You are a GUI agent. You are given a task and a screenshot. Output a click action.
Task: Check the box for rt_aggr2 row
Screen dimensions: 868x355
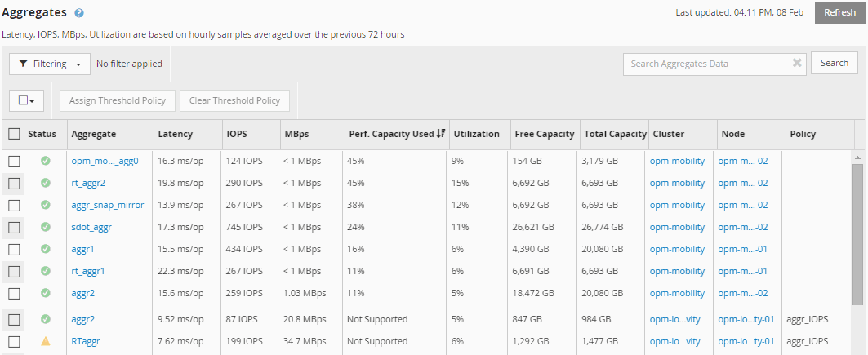[x=14, y=183]
